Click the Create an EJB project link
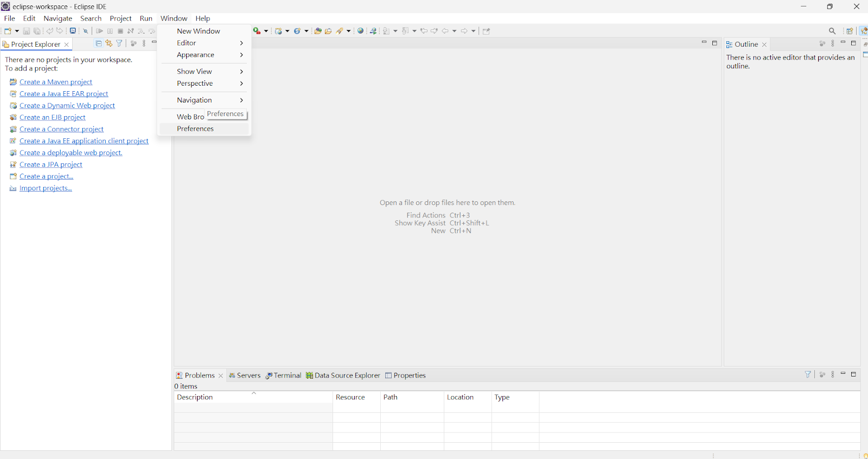868x459 pixels. click(x=53, y=117)
